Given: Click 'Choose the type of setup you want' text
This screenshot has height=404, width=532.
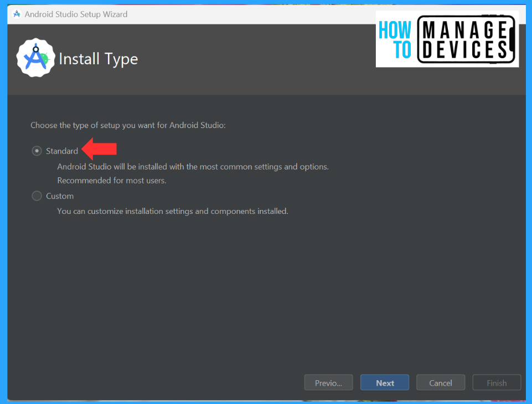Looking at the screenshot, I should (128, 125).
